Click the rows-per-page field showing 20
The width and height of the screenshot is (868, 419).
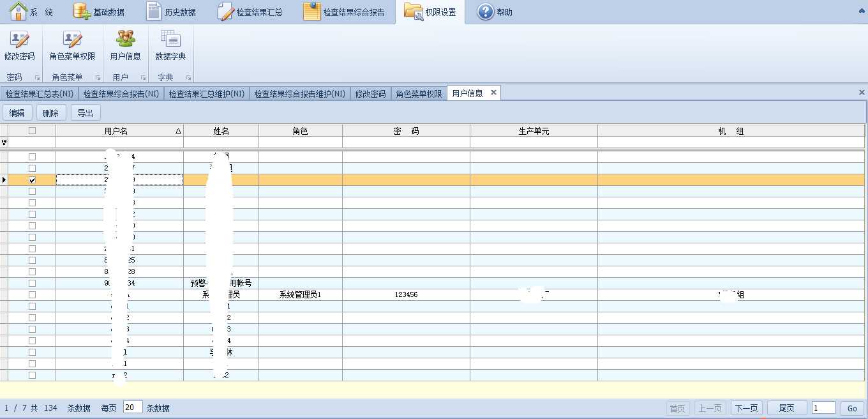click(x=133, y=408)
